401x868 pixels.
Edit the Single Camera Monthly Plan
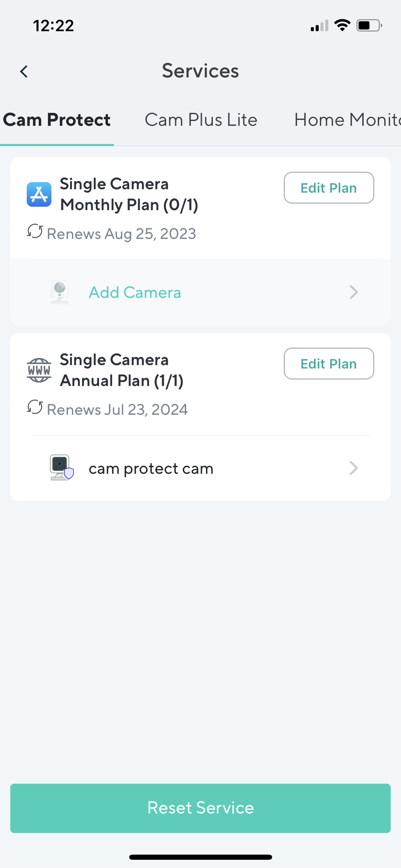[x=329, y=188]
